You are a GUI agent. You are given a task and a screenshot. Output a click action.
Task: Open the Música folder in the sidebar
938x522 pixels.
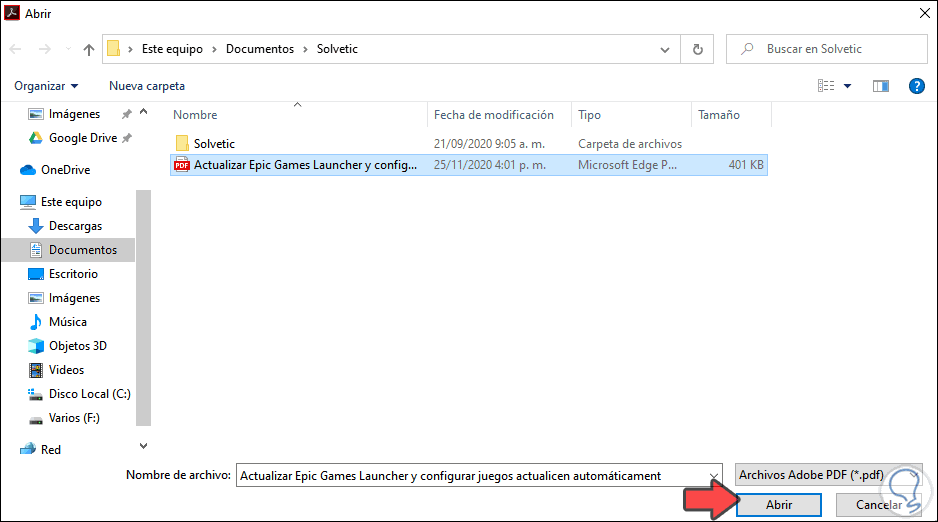68,322
